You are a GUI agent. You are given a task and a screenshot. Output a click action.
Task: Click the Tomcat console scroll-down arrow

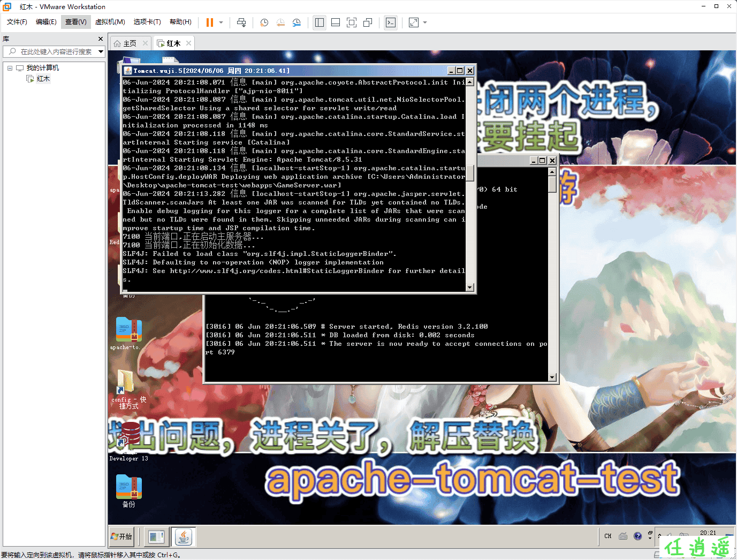coord(469,287)
